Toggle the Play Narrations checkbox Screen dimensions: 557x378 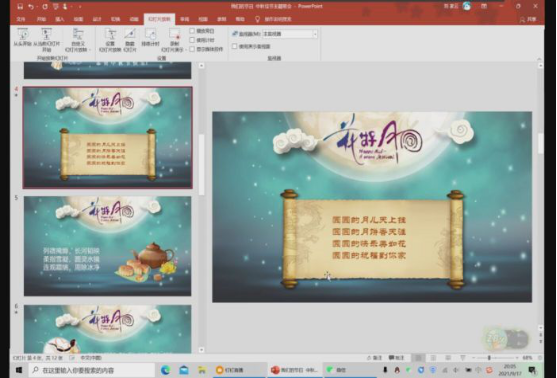192,31
